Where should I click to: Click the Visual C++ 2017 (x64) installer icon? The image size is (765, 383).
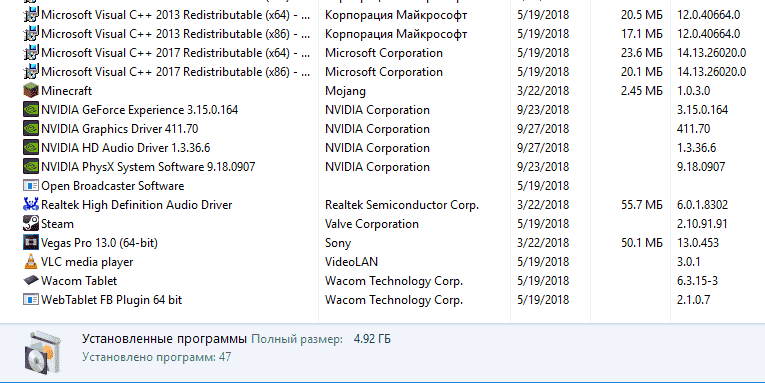[31, 53]
